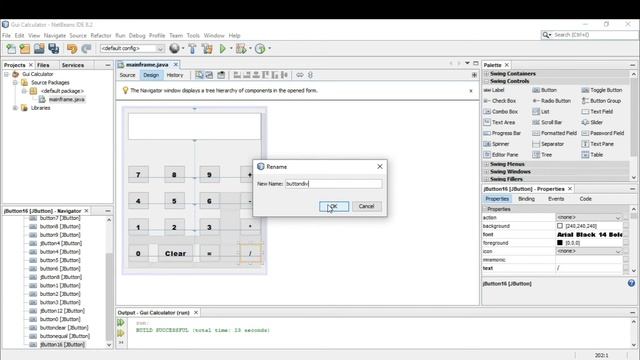Activate Selection Mode icon in design toolbar
The height and width of the screenshot is (360, 640).
(199, 75)
